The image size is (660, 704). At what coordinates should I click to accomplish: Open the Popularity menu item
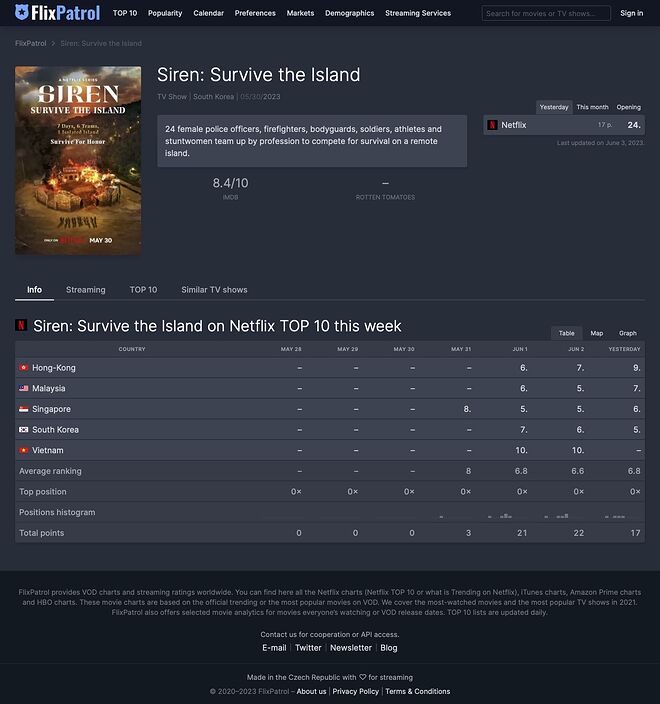[165, 13]
